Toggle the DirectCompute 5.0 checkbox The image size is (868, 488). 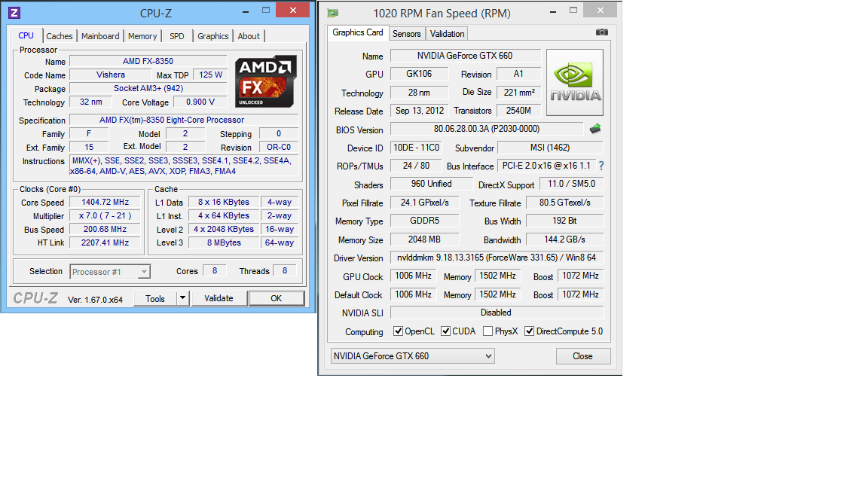(529, 331)
